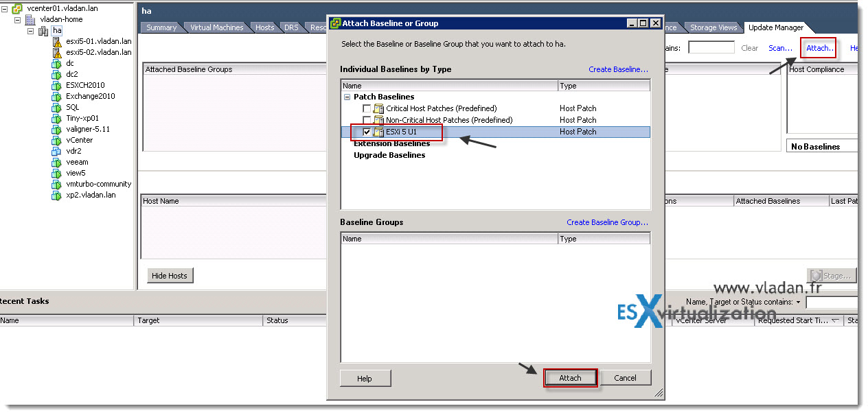This screenshot has width=868, height=415.
Task: Select the ESXCH2010 VM icon
Action: [57, 85]
